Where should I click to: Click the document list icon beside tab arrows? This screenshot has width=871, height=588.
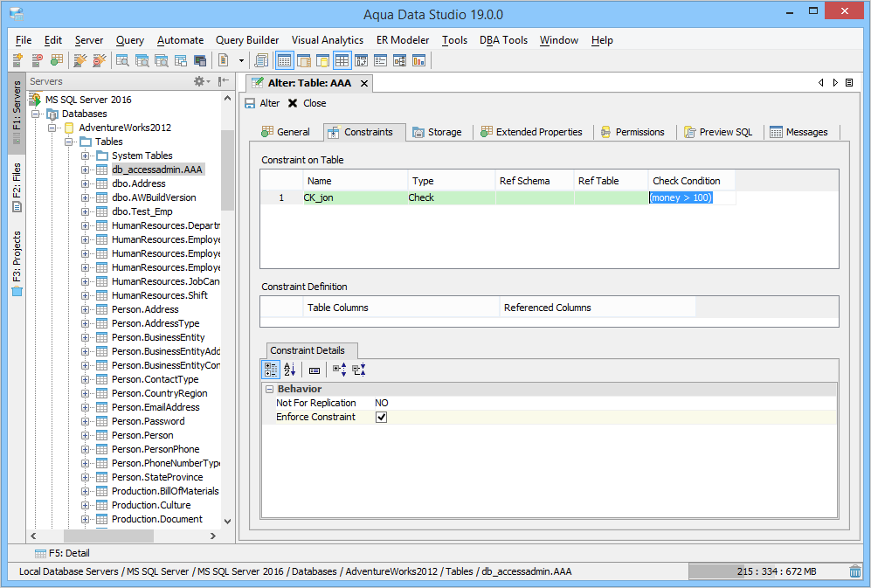coord(849,82)
